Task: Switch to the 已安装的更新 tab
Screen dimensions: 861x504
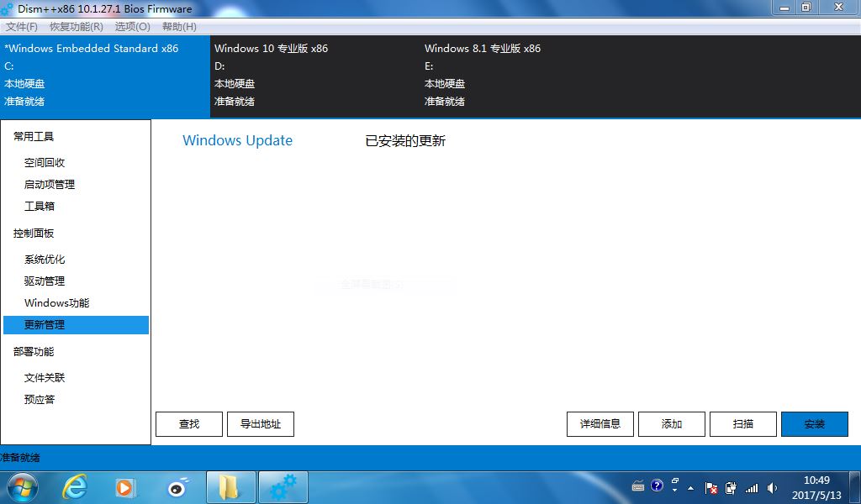Action: (405, 141)
